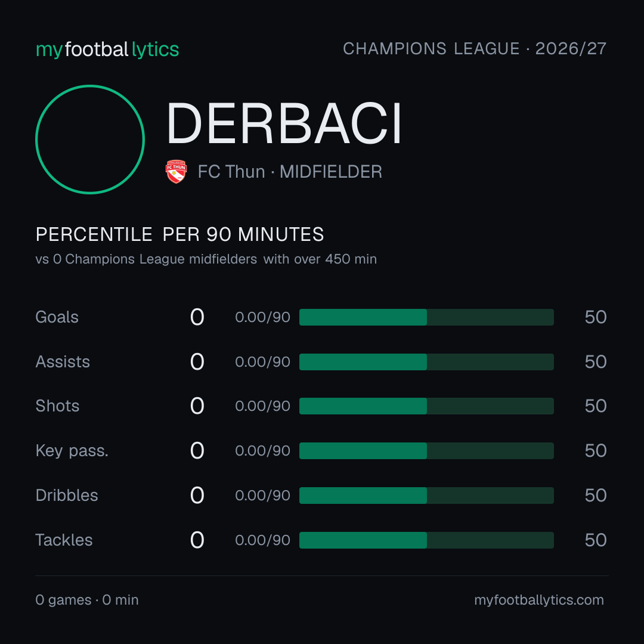The width and height of the screenshot is (644, 644).
Task: Click the DERBACI player name heading
Action: tap(284, 123)
